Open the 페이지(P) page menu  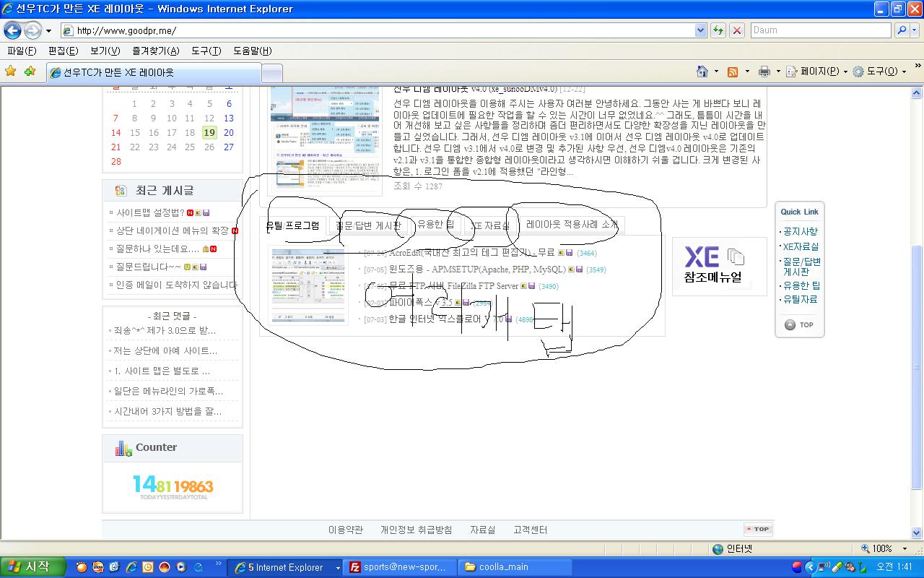pyautogui.click(x=816, y=72)
